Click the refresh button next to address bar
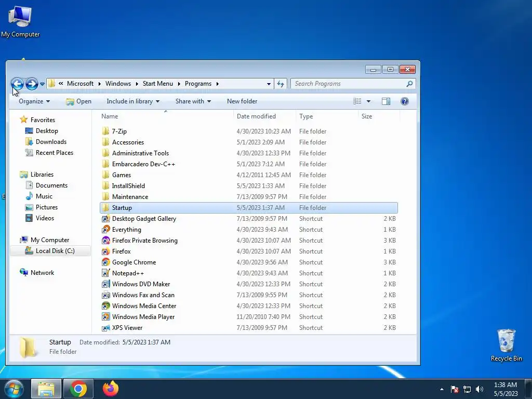Viewport: 532px width, 399px height. [x=280, y=84]
